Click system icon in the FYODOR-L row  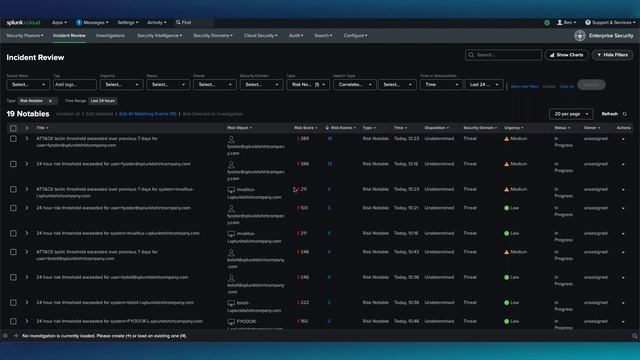tap(231, 322)
